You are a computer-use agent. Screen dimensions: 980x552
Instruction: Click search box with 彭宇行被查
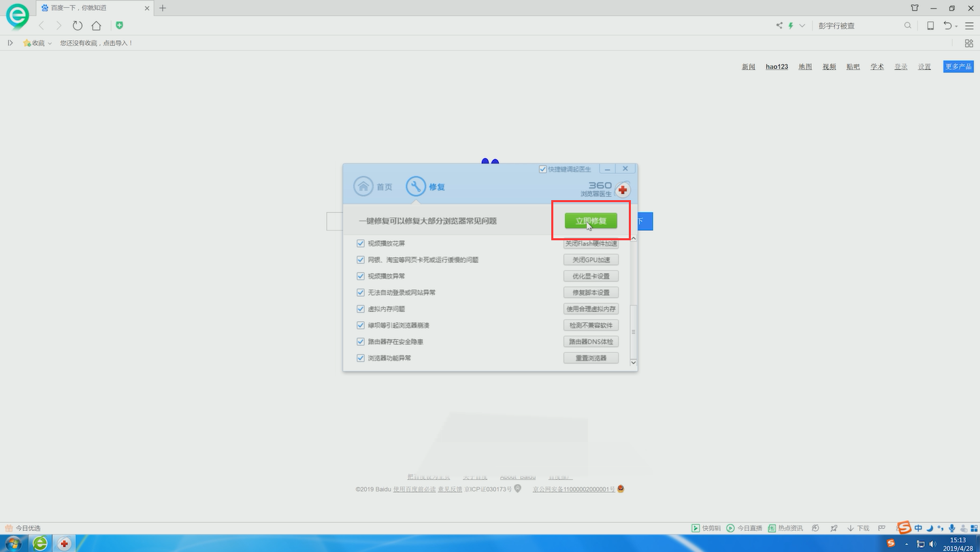click(859, 26)
